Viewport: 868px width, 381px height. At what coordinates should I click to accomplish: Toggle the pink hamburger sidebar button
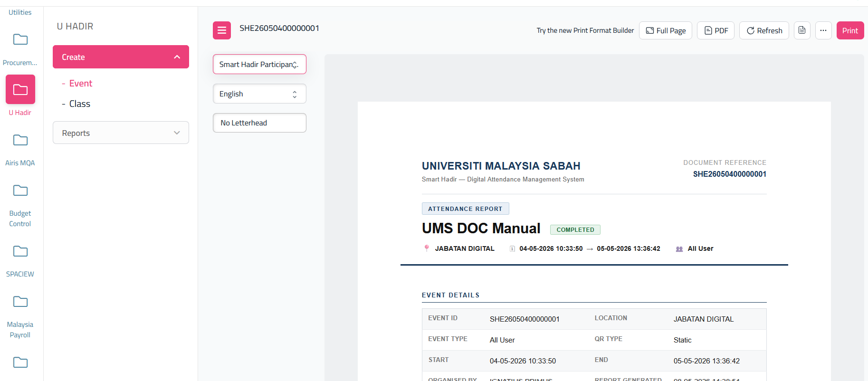(222, 30)
